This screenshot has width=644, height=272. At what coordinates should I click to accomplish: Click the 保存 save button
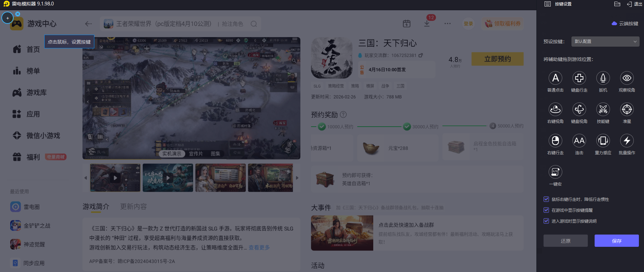point(617,241)
